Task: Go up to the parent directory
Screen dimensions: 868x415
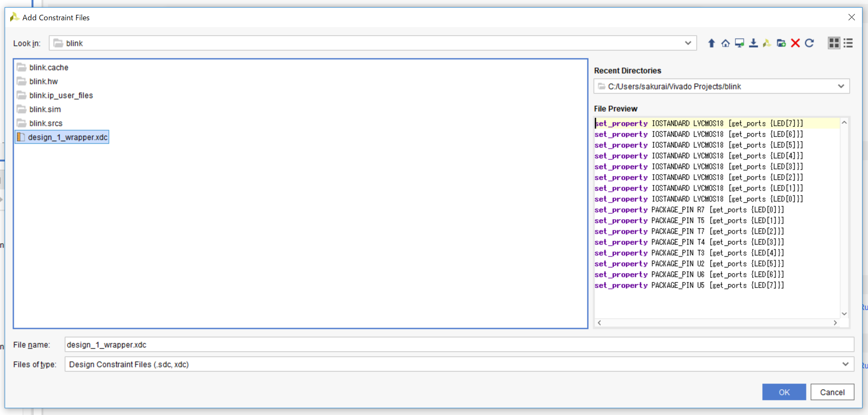Action: pyautogui.click(x=711, y=43)
